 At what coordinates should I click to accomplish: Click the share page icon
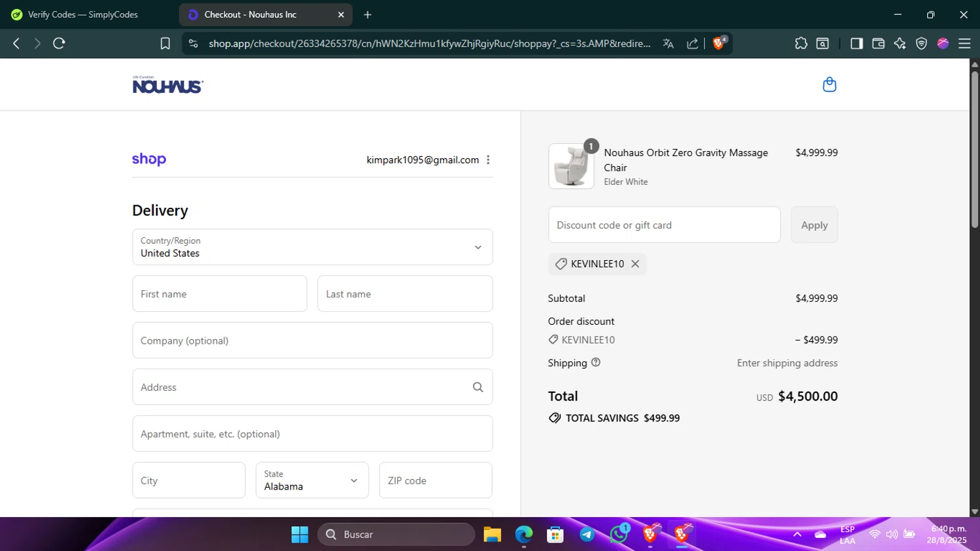693,43
